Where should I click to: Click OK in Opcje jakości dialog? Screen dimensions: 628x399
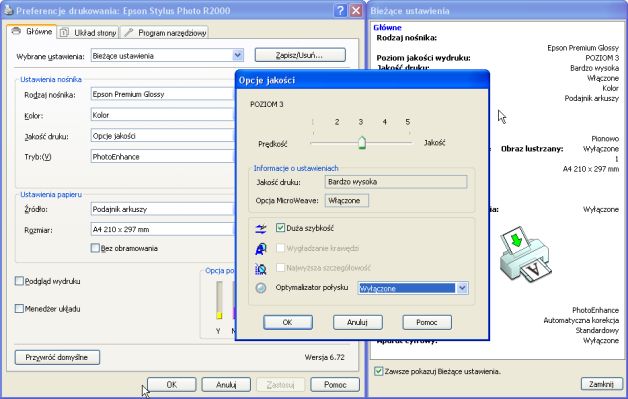point(288,322)
